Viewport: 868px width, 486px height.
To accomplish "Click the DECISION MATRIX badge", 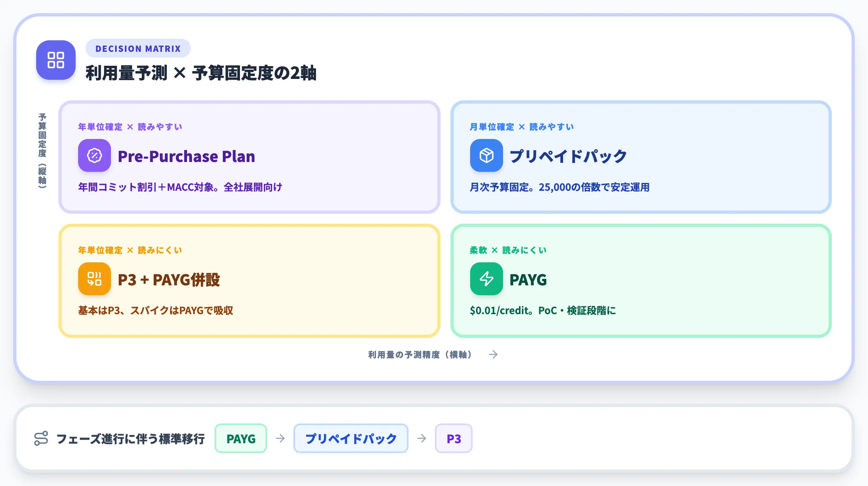I will coord(138,49).
